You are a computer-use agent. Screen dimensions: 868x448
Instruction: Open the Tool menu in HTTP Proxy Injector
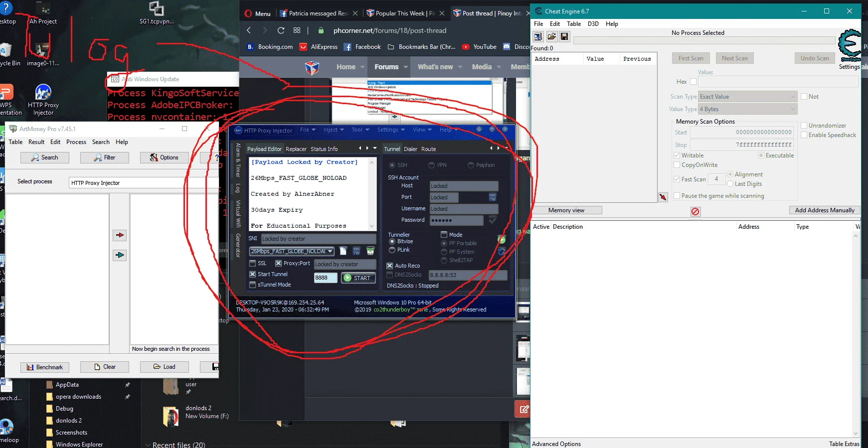click(360, 130)
